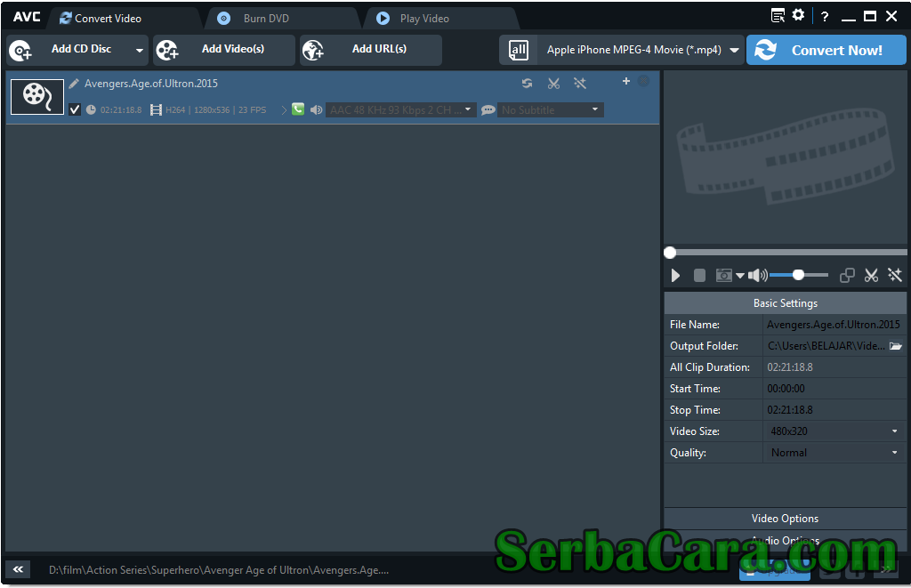This screenshot has width=911, height=588.
Task: Stop the preview playback
Action: click(699, 276)
